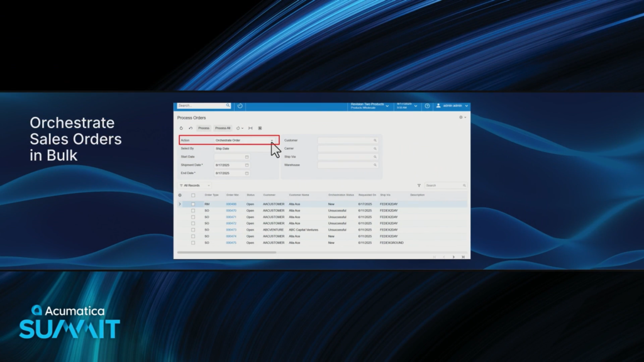This screenshot has width=644, height=362.
Task: Click the horizontal scrollbar below the grid
Action: [x=226, y=252]
